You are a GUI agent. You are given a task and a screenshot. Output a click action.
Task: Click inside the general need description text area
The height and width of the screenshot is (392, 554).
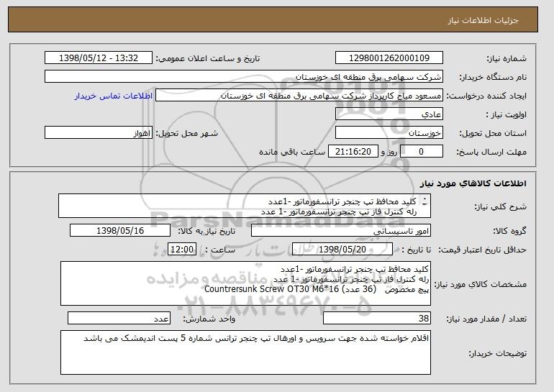[x=245, y=205]
